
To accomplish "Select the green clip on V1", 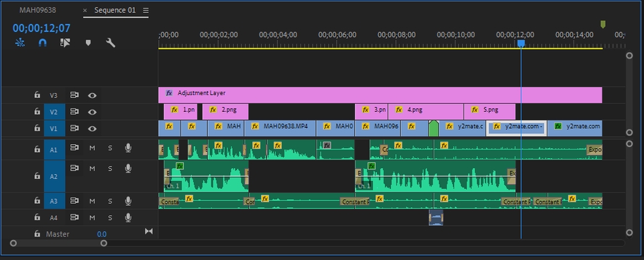I will 433,129.
